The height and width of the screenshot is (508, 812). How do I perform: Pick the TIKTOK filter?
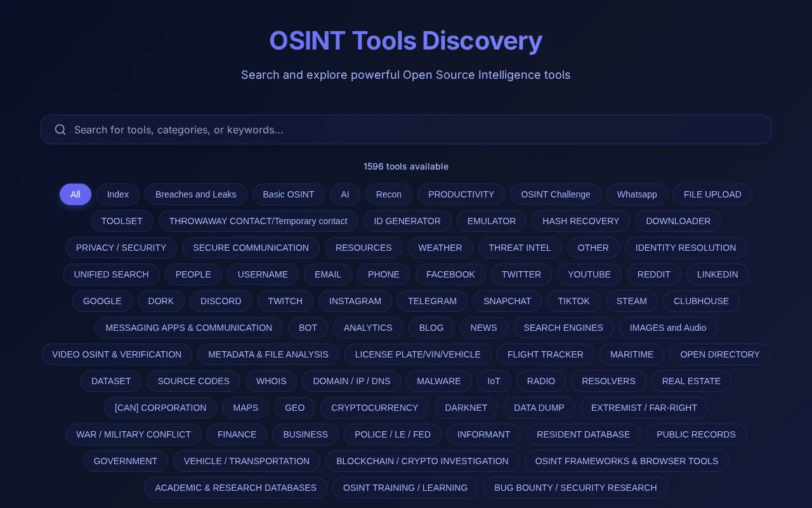point(574,301)
